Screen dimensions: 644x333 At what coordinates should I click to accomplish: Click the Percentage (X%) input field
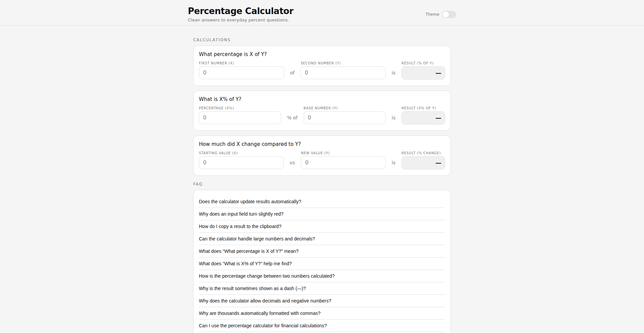(239, 118)
